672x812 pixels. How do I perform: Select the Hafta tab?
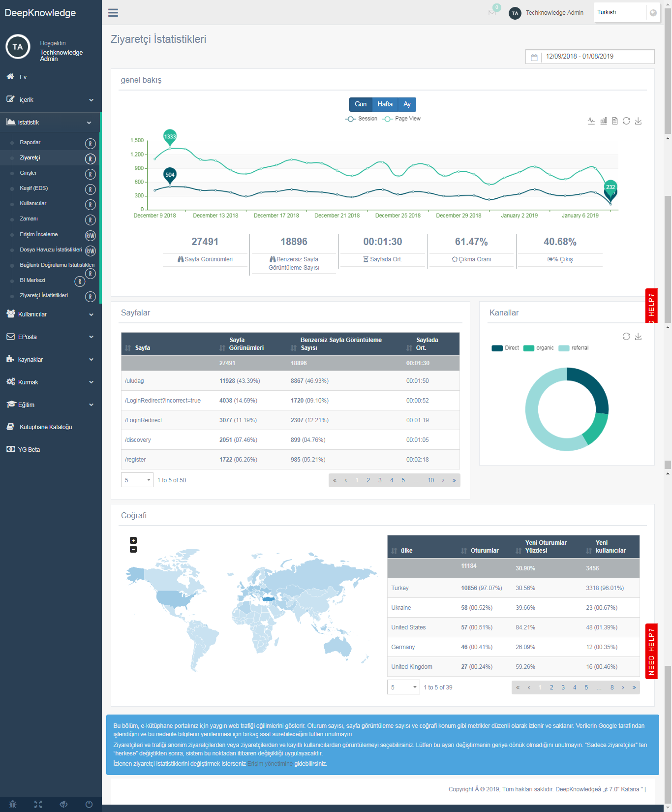385,104
